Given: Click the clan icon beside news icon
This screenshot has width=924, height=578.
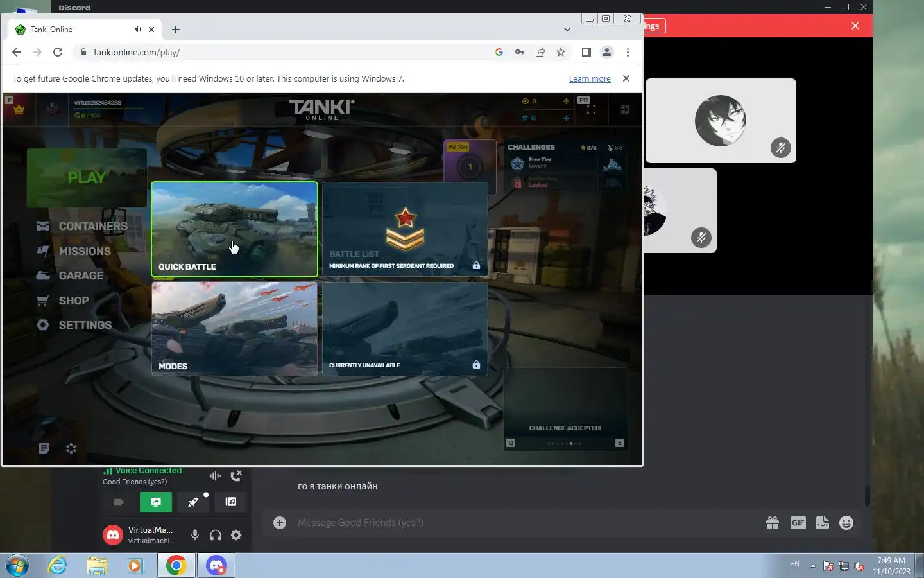Looking at the screenshot, I should click(71, 448).
